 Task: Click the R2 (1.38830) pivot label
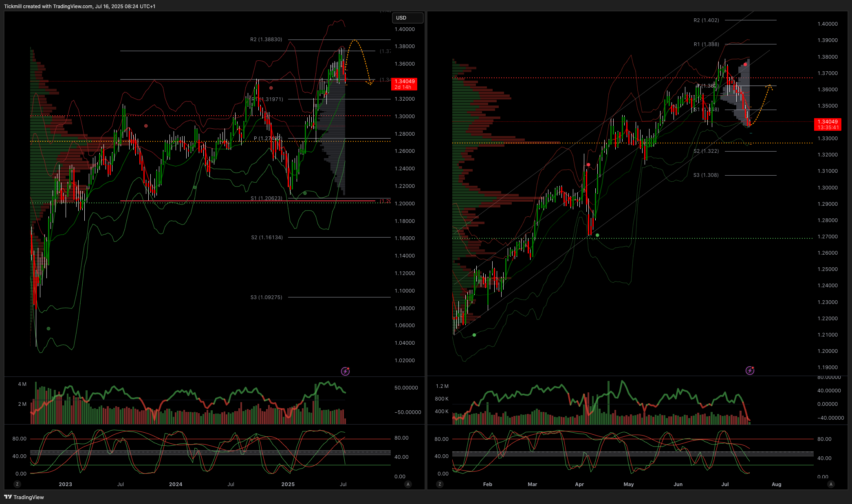[x=266, y=40]
